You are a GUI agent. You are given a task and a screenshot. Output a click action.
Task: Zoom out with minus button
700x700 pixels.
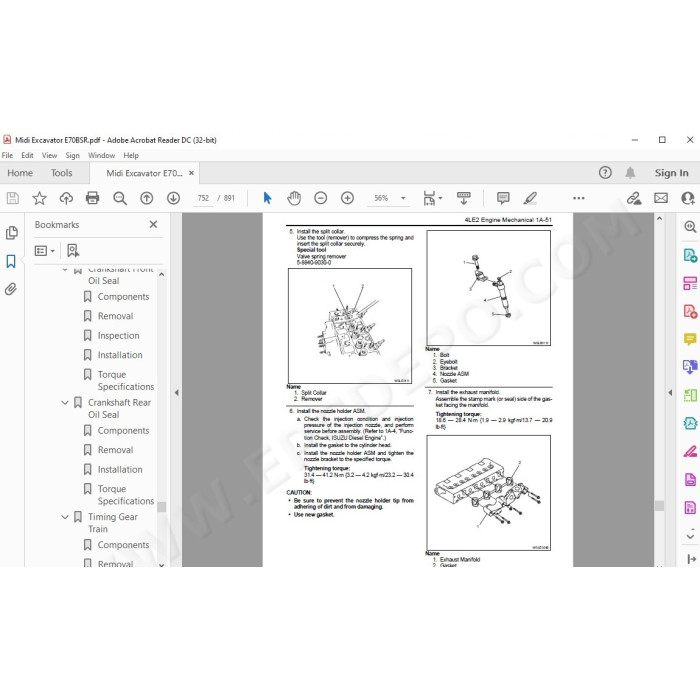click(x=321, y=198)
